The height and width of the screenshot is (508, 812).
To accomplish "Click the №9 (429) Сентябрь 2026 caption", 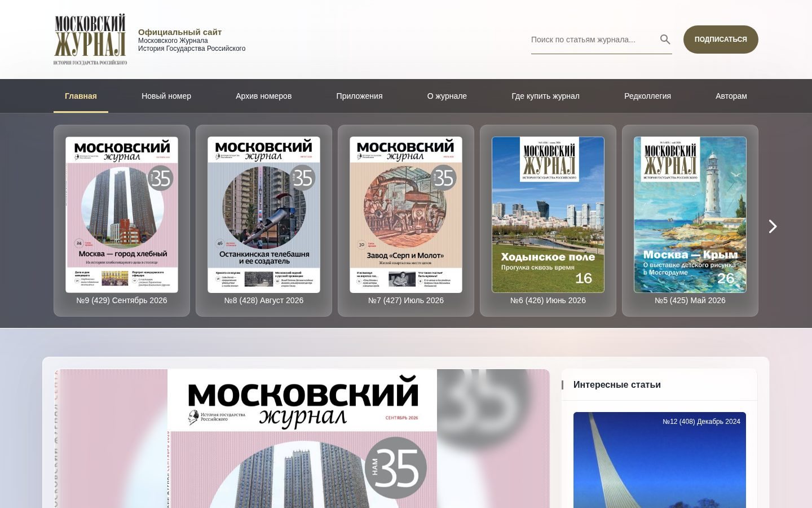I will (122, 300).
